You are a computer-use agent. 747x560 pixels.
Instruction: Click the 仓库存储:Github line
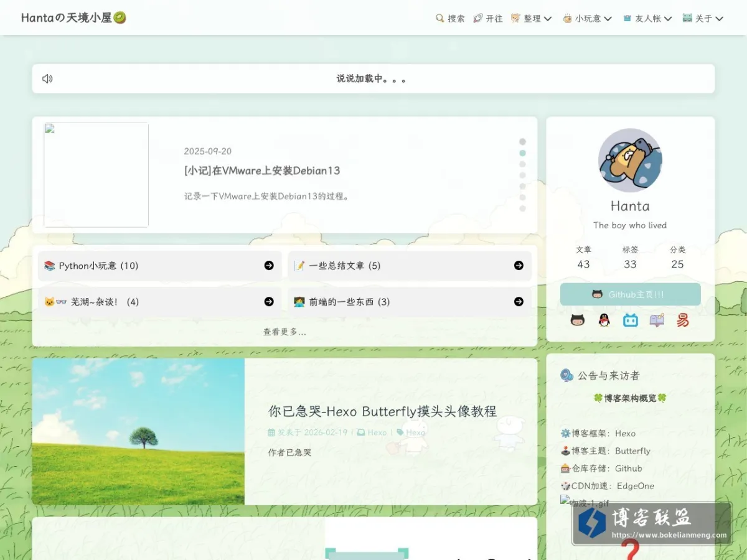coord(601,469)
